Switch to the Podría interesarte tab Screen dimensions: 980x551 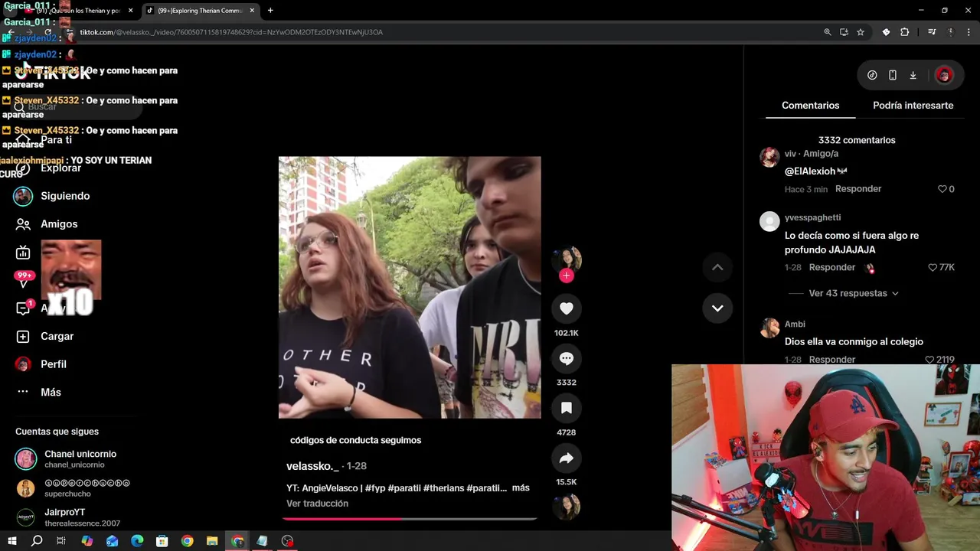point(913,106)
